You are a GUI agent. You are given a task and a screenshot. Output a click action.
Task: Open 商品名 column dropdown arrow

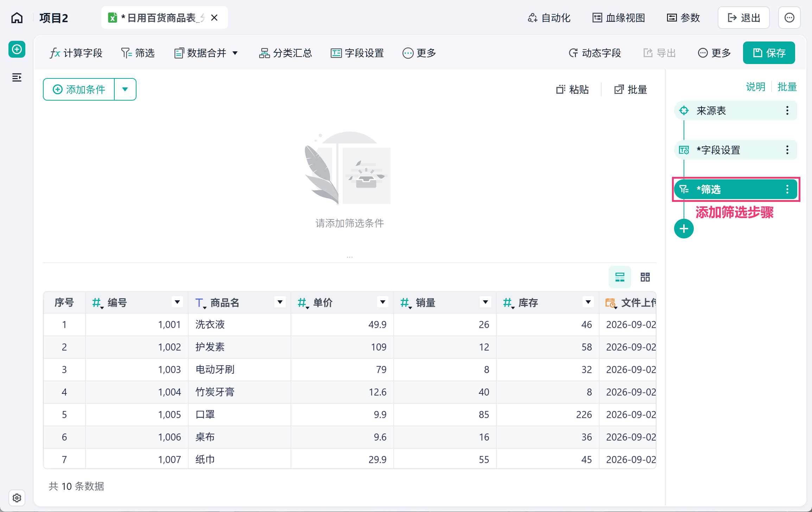[280, 302]
